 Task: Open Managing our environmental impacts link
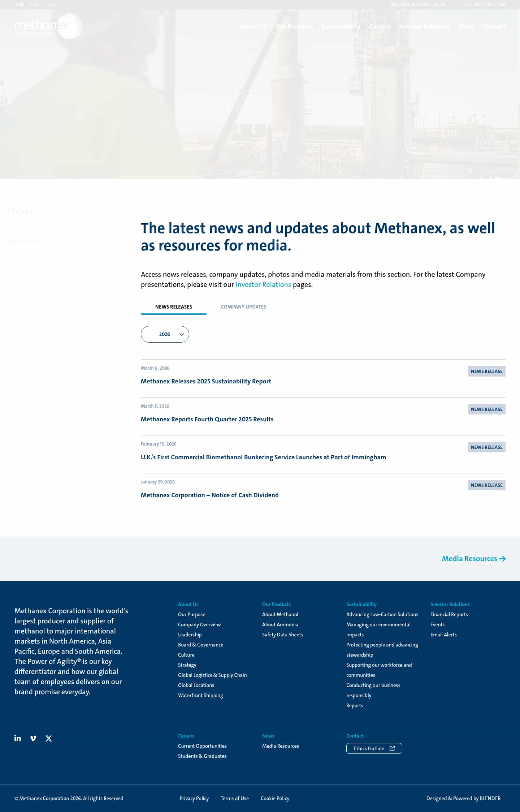tap(378, 630)
